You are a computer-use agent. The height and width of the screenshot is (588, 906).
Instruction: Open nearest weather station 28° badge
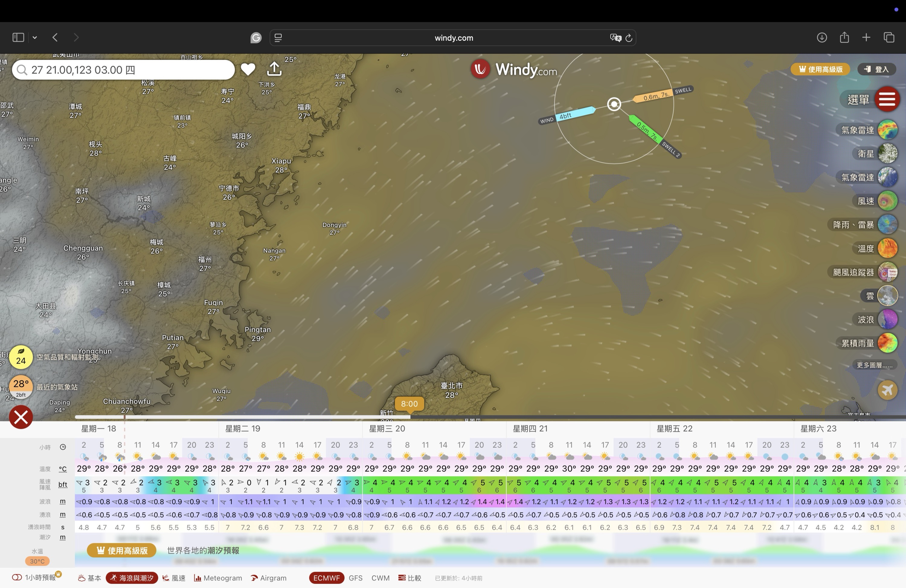[x=21, y=387]
